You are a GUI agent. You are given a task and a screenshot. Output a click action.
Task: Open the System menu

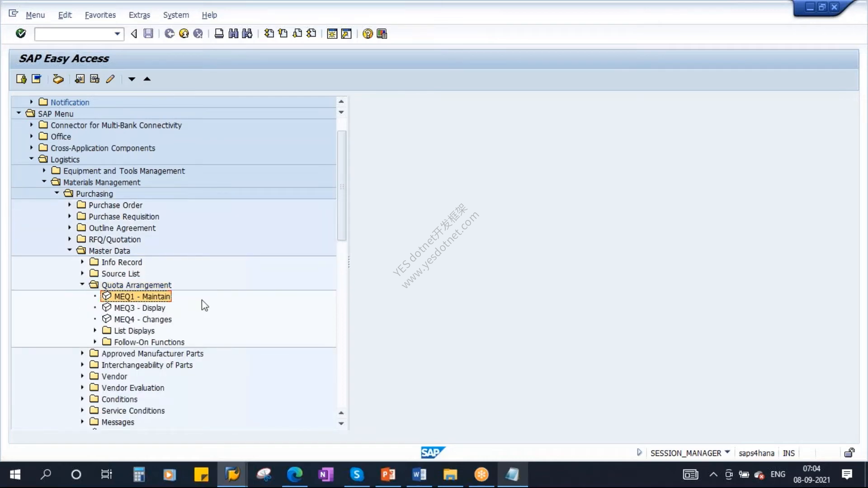[x=176, y=15]
